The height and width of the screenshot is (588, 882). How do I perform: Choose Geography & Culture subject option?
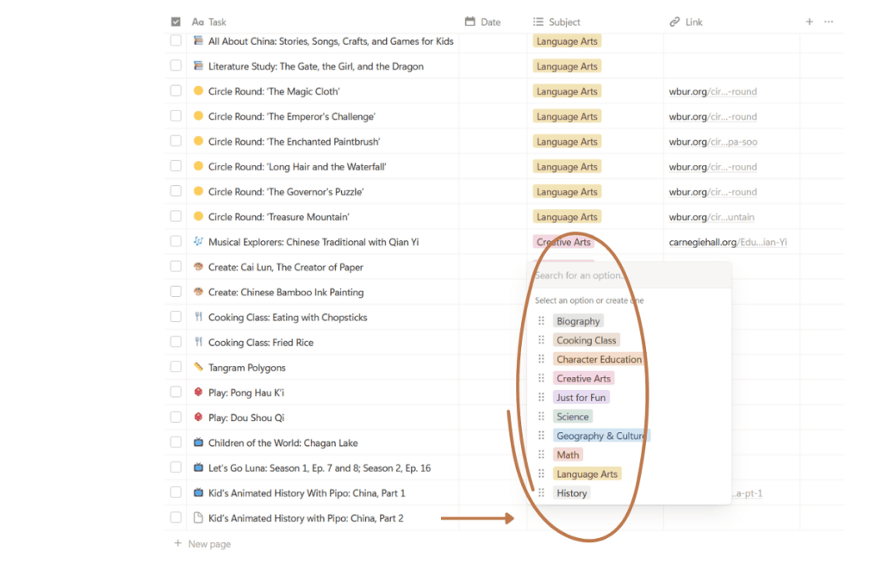pos(600,436)
